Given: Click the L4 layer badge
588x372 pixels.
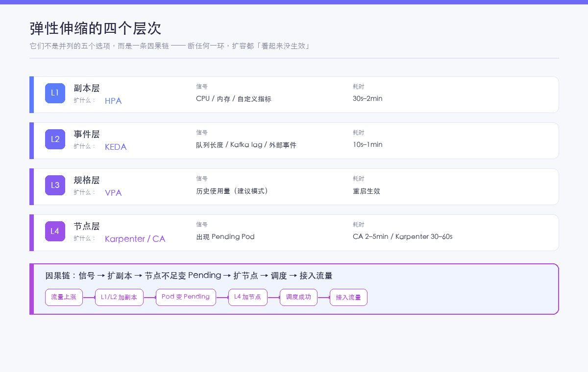Looking at the screenshot, I should click(x=55, y=231).
